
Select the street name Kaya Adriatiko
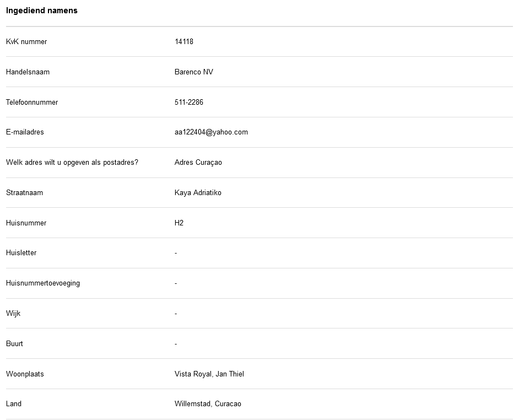(198, 193)
